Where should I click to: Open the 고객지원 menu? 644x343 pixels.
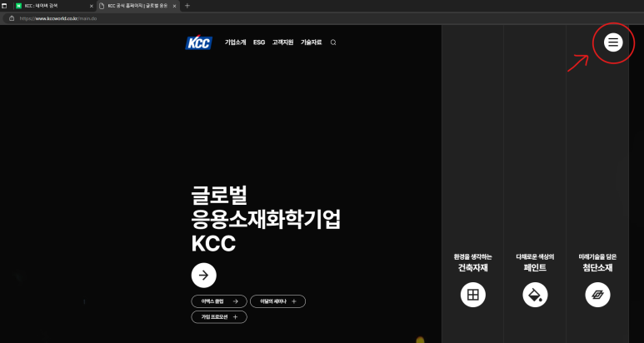[x=282, y=42]
